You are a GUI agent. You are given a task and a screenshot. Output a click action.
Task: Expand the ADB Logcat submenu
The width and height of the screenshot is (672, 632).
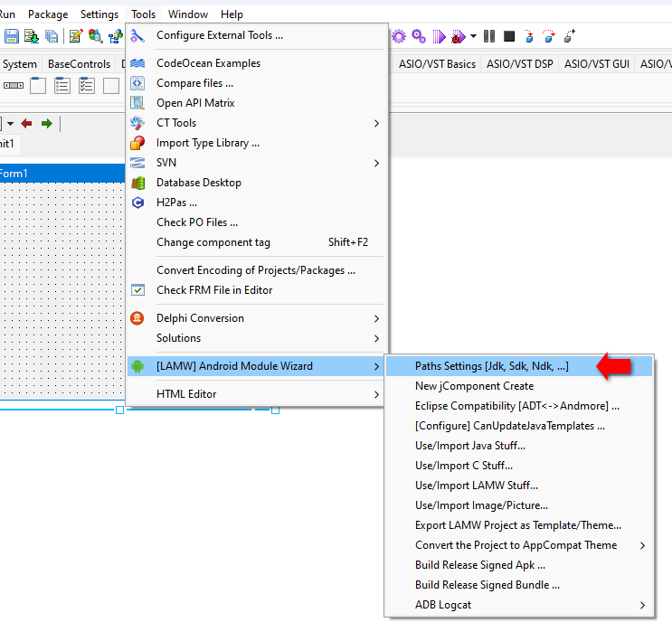(519, 605)
